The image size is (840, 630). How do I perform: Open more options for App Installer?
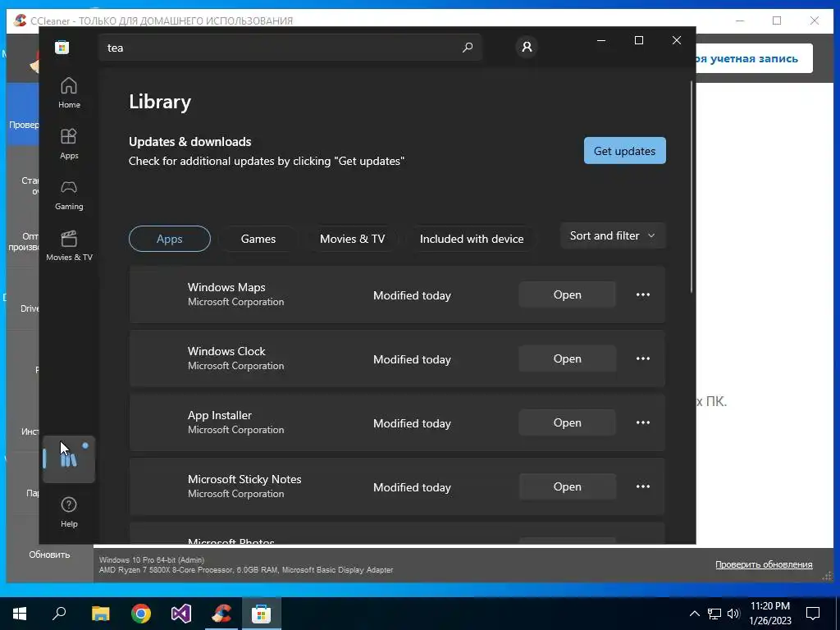643,422
